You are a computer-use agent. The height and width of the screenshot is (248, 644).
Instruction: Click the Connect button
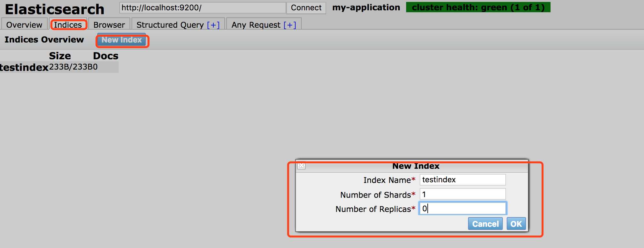click(x=306, y=8)
